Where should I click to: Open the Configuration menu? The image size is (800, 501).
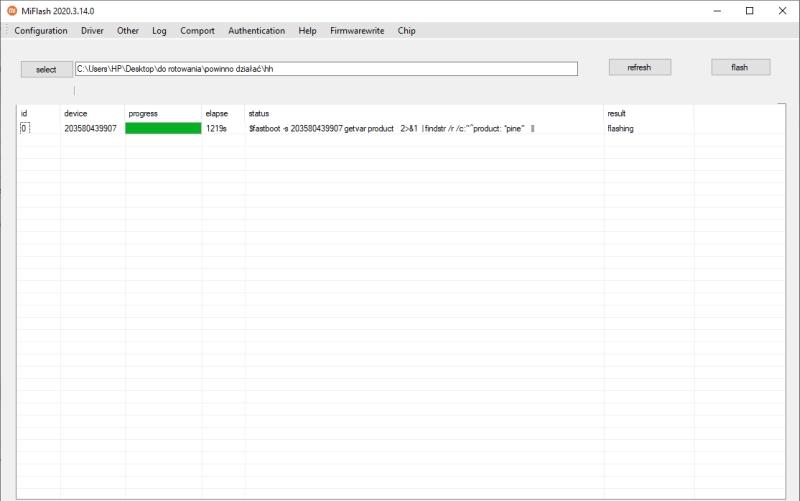41,31
